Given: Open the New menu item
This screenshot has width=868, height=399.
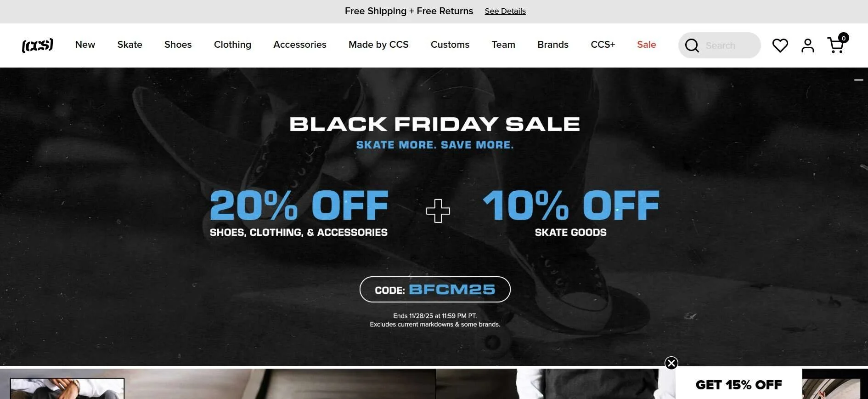Looking at the screenshot, I should 85,45.
